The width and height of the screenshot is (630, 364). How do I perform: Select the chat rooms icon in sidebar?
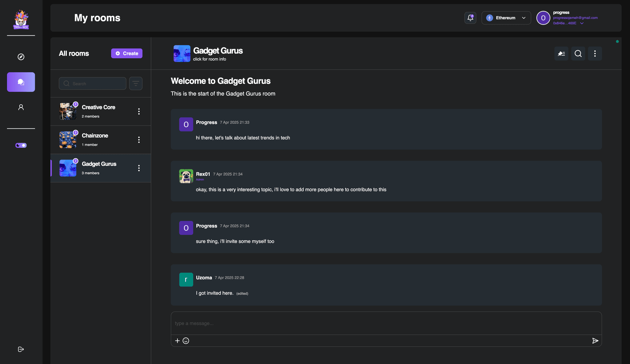point(21,82)
